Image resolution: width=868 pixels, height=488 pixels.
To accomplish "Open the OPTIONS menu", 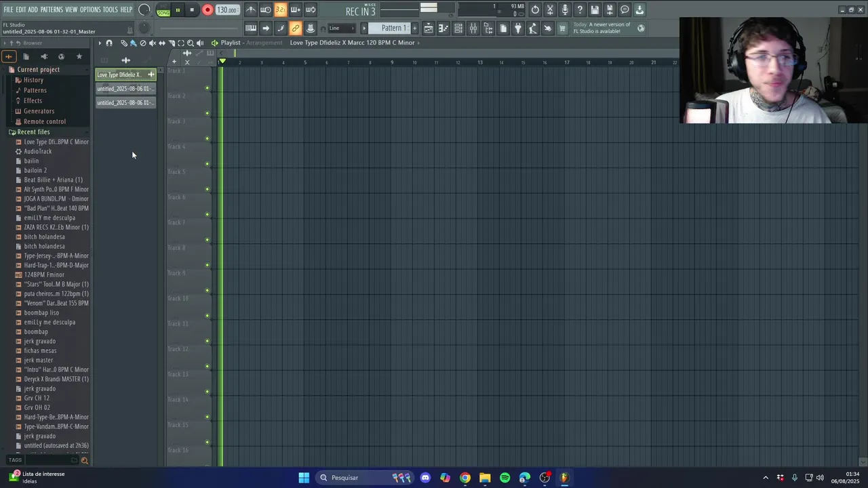I will click(90, 9).
